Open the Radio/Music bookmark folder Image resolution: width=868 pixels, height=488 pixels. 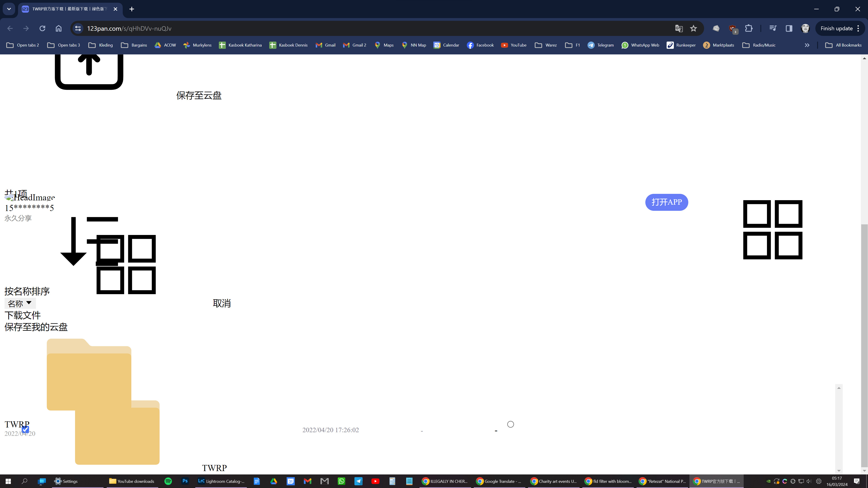(x=759, y=45)
